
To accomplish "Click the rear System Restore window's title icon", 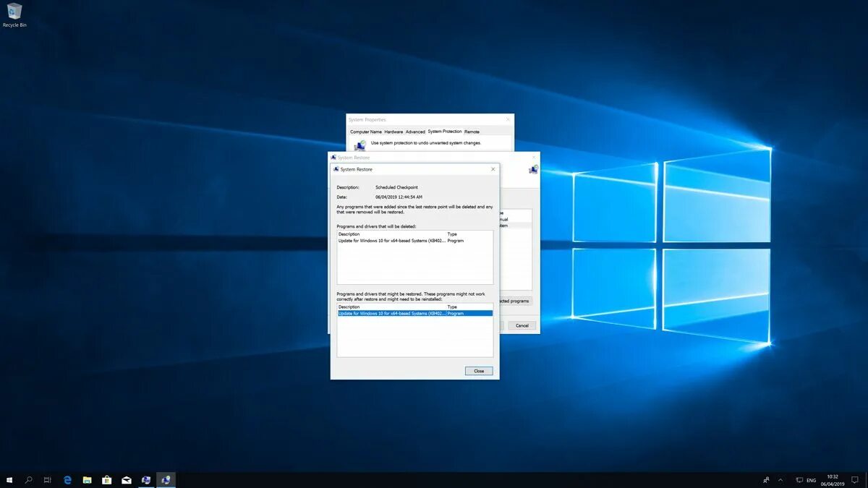I will 333,157.
